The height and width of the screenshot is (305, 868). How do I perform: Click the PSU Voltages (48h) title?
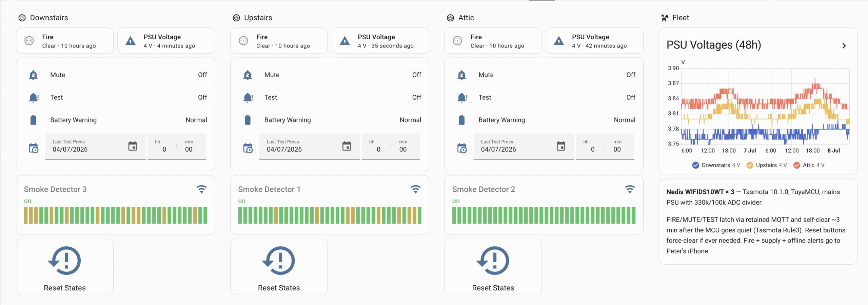(714, 45)
